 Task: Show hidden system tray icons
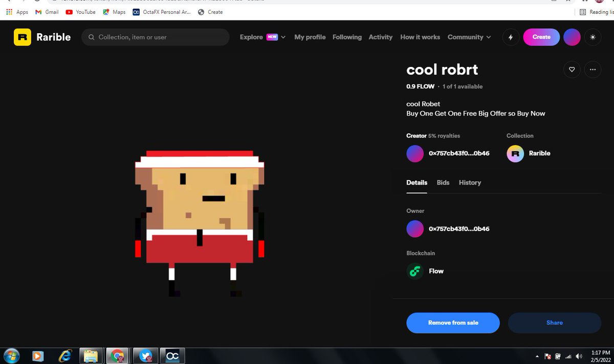click(537, 356)
